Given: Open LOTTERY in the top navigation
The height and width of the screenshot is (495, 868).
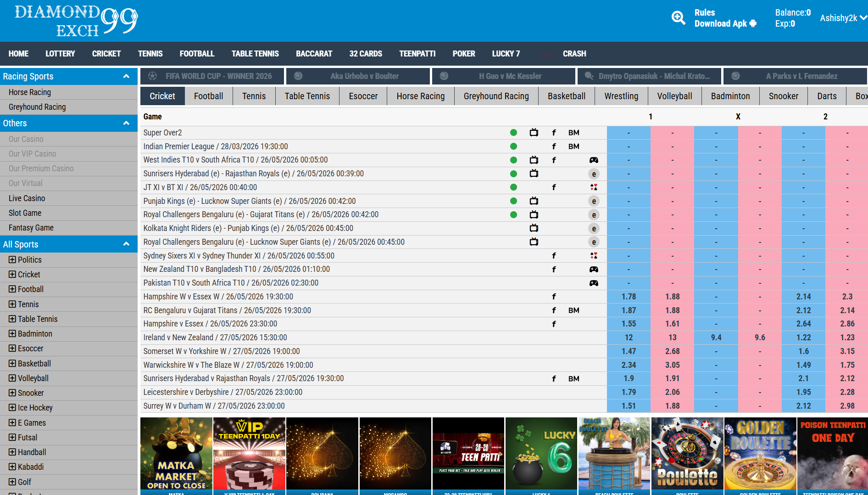Looking at the screenshot, I should pyautogui.click(x=60, y=54).
